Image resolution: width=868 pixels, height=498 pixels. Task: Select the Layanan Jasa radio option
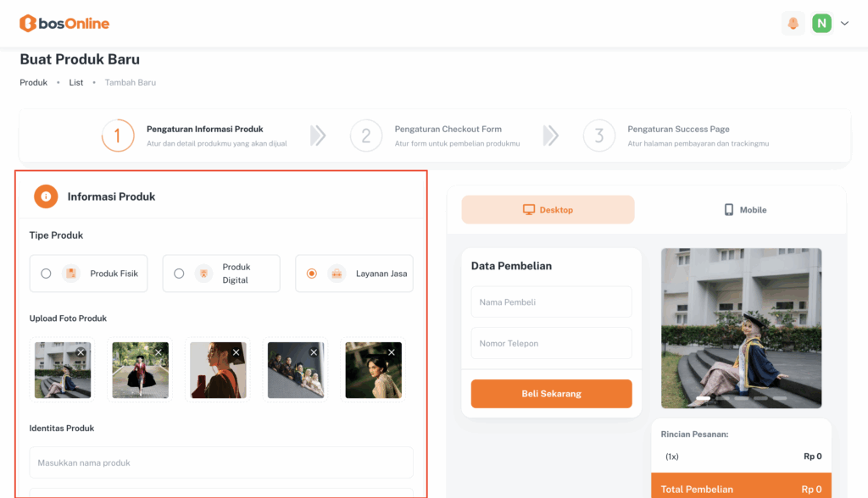click(x=312, y=274)
